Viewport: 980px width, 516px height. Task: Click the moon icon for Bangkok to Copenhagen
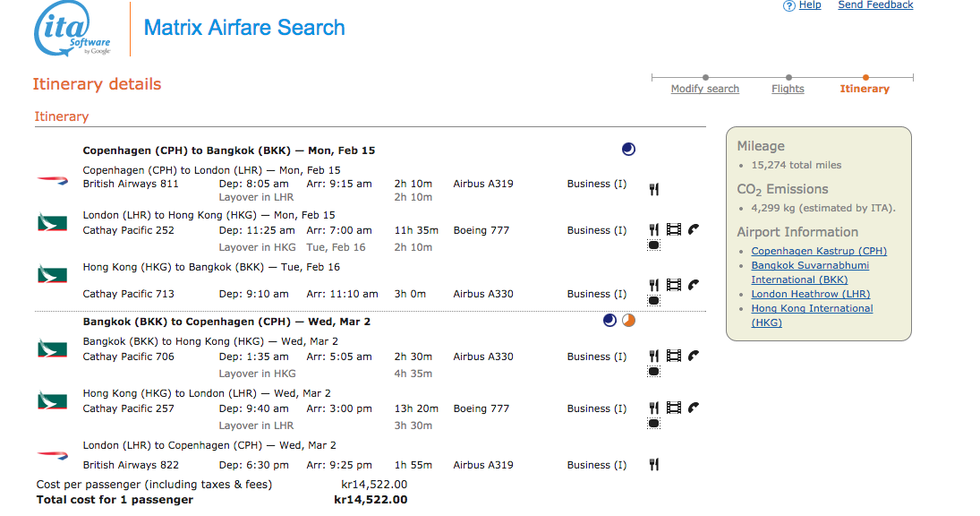pyautogui.click(x=610, y=320)
